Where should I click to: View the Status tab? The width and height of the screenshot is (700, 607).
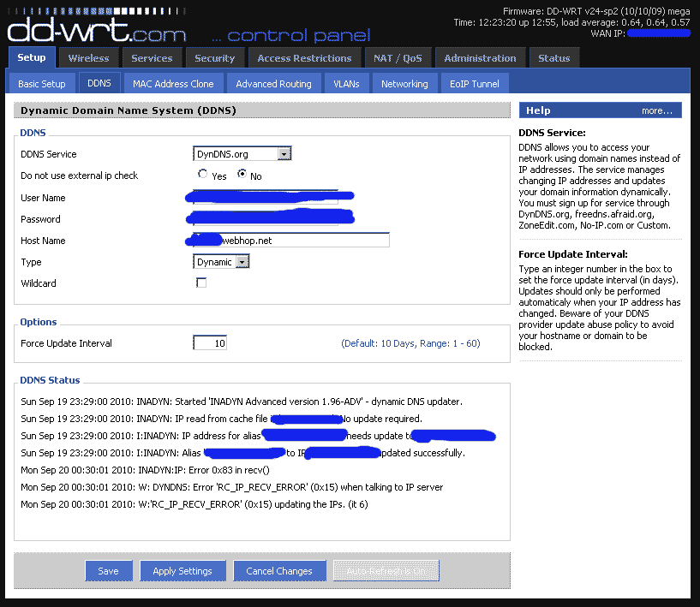(x=554, y=58)
